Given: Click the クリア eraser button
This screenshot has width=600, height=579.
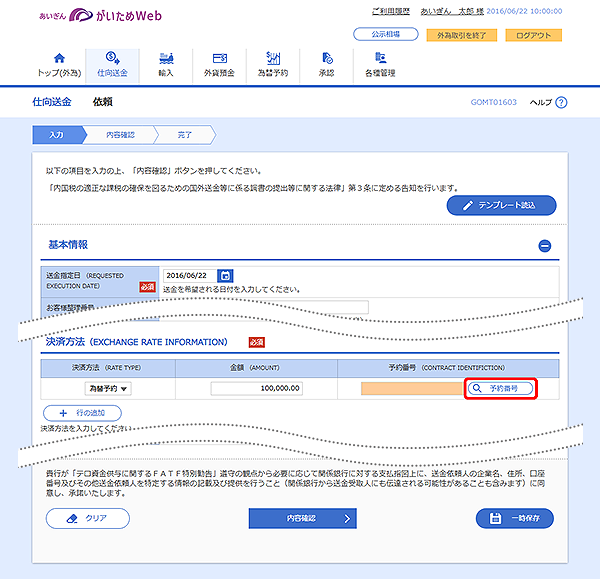Looking at the screenshot, I should pyautogui.click(x=87, y=519).
